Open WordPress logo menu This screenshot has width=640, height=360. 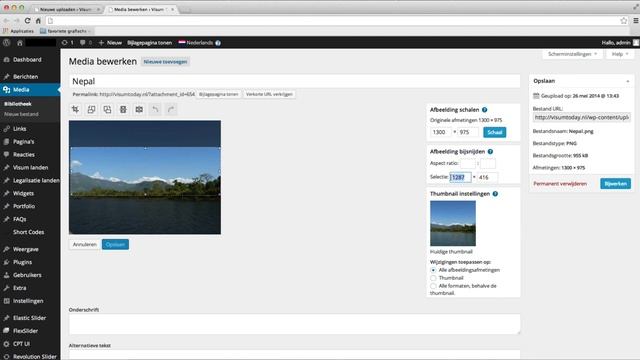pyautogui.click(x=7, y=42)
